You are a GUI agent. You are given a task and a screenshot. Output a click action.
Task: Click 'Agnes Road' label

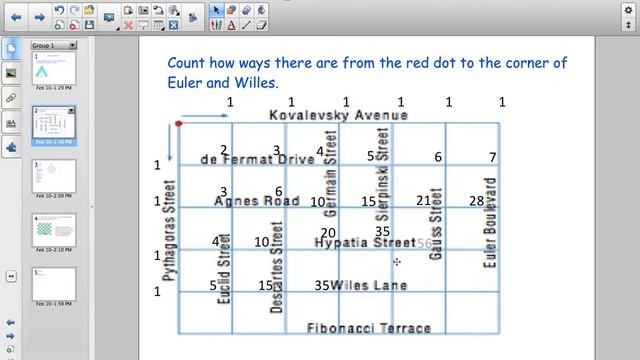pos(257,201)
